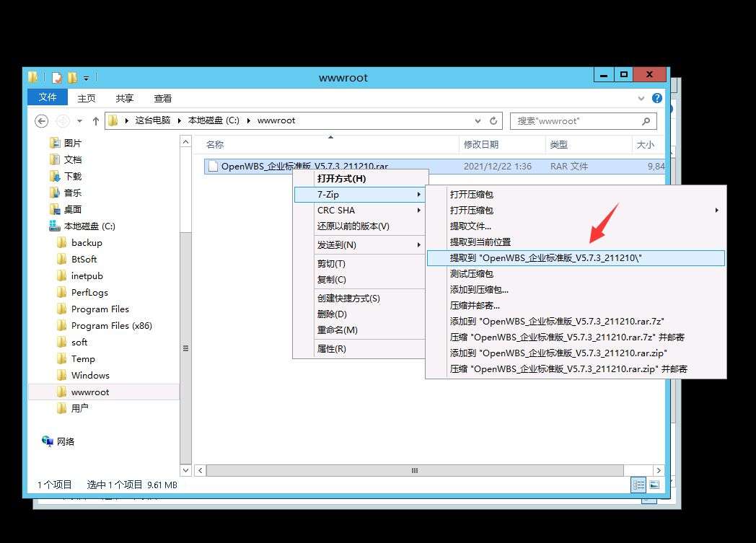The height and width of the screenshot is (543, 756).
Task: Switch to details view via status bar icon
Action: click(x=639, y=485)
